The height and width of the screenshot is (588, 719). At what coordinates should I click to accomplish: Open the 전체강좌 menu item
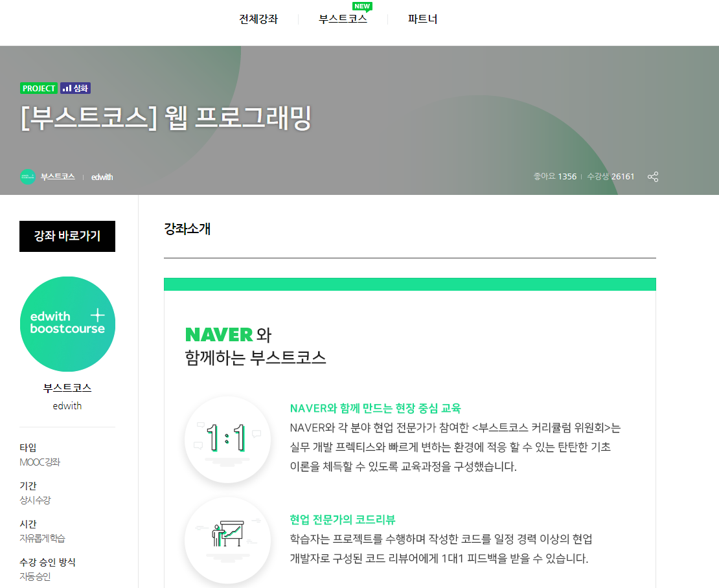pos(258,19)
